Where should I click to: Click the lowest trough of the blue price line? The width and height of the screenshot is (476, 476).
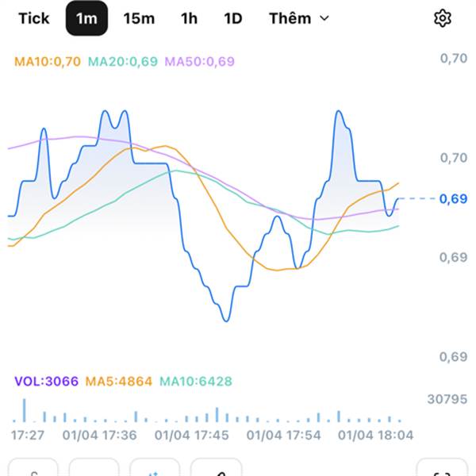pyautogui.click(x=226, y=320)
